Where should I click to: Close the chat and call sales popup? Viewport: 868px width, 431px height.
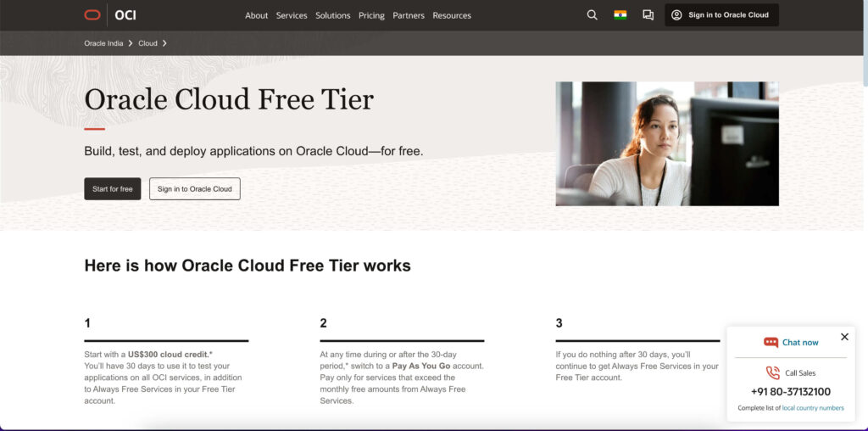[x=844, y=337]
